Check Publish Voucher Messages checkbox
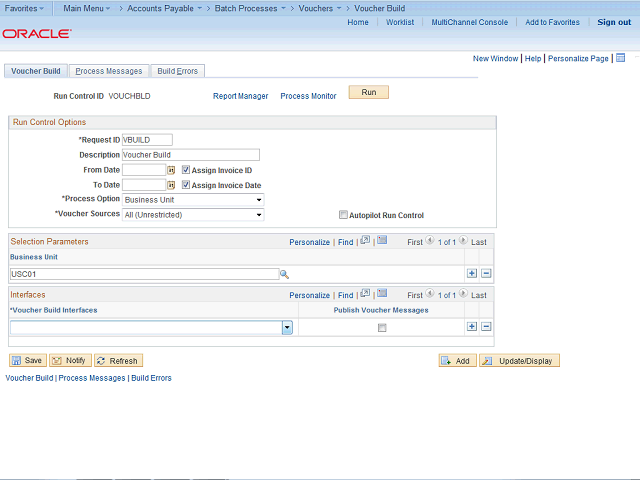This screenshot has width=640, height=480. point(382,328)
